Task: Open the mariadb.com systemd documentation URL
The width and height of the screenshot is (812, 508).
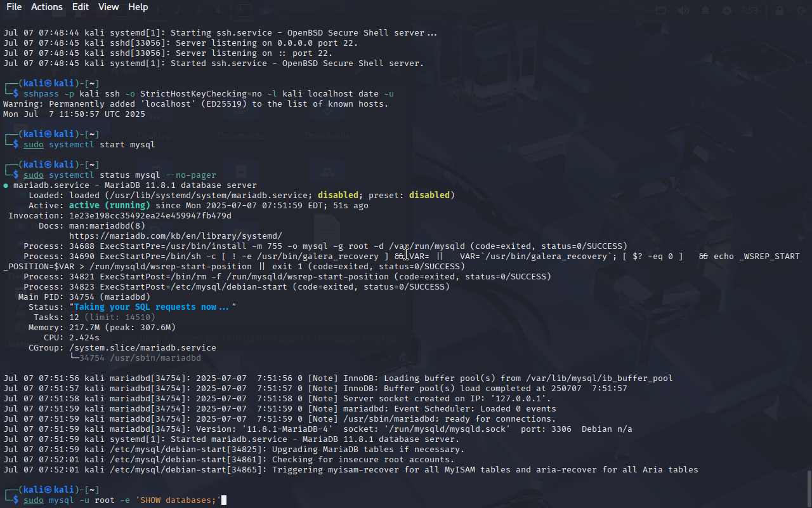Action: [x=176, y=236]
